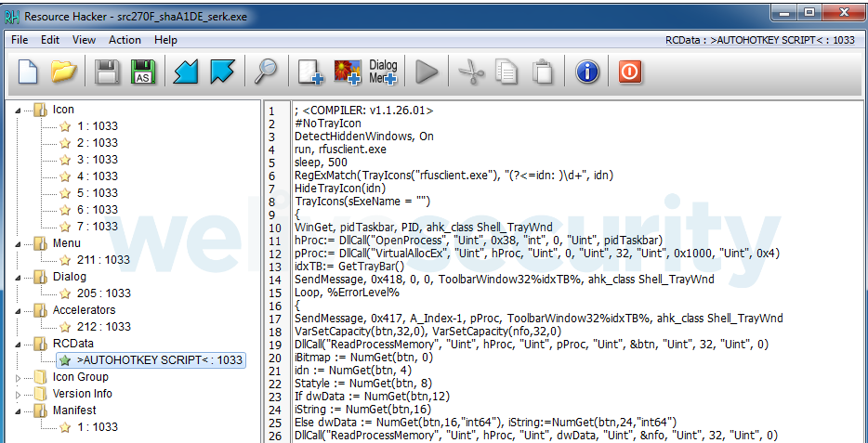
Task: Click the clipboard Paste icon
Action: pos(543,72)
